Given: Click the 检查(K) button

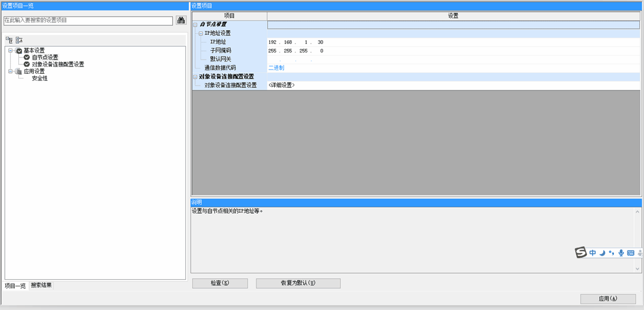Looking at the screenshot, I should (220, 283).
